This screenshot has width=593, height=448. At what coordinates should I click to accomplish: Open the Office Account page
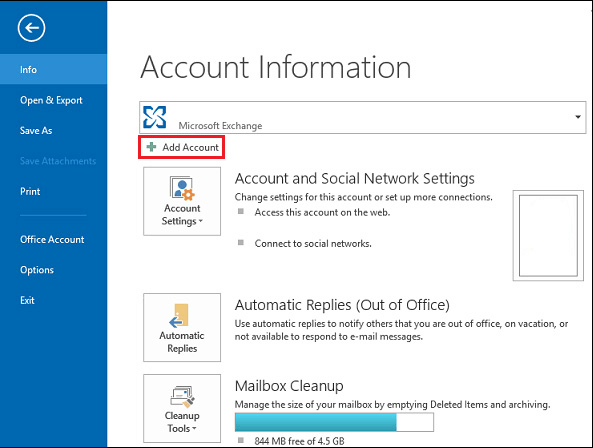(x=53, y=239)
